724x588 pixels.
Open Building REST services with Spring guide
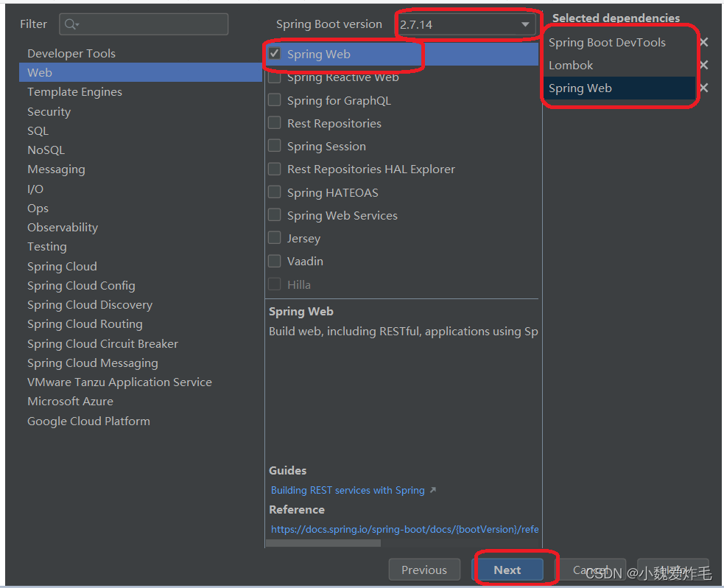tap(348, 490)
